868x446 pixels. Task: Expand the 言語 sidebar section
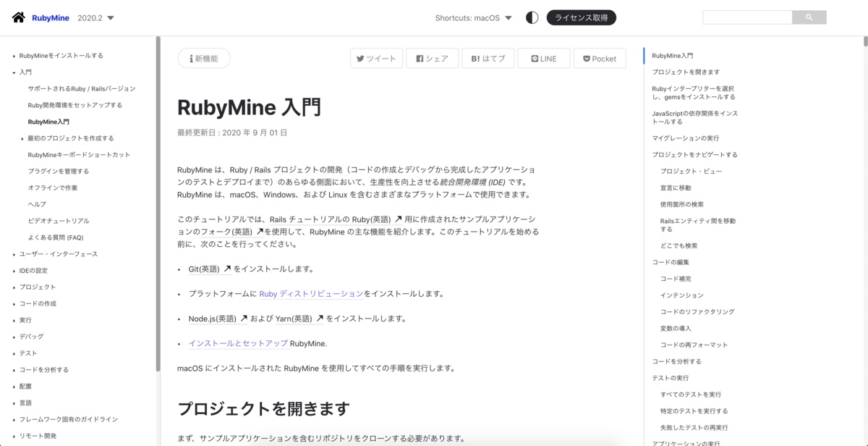pos(14,403)
